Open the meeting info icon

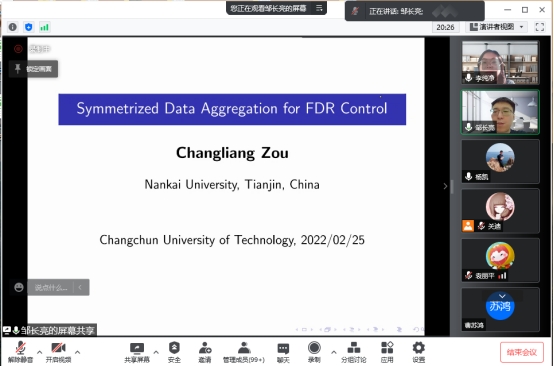point(13,27)
